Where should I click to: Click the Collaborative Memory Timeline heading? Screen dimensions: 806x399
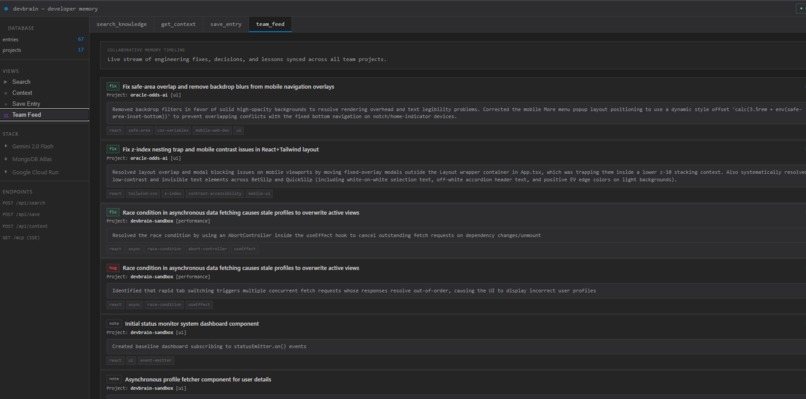coord(146,50)
